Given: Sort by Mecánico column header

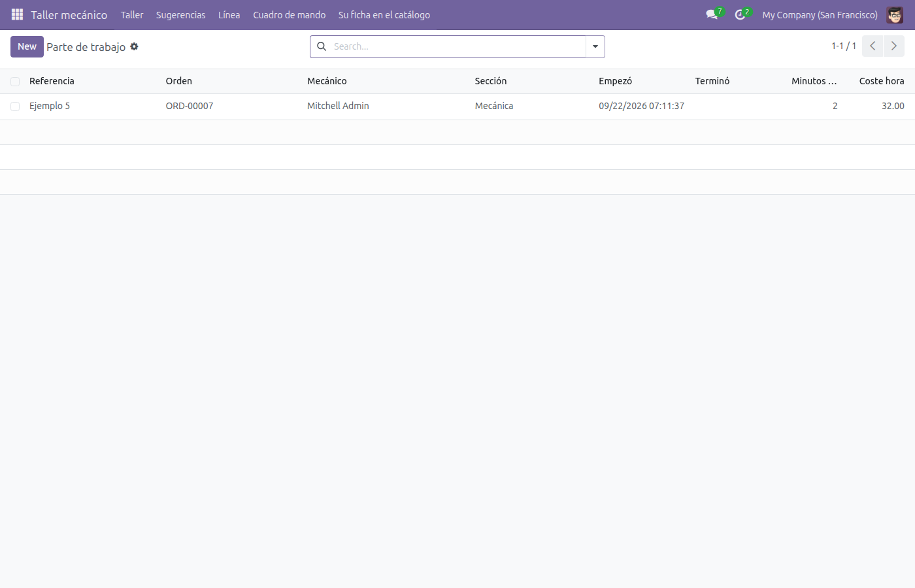Looking at the screenshot, I should pos(327,81).
